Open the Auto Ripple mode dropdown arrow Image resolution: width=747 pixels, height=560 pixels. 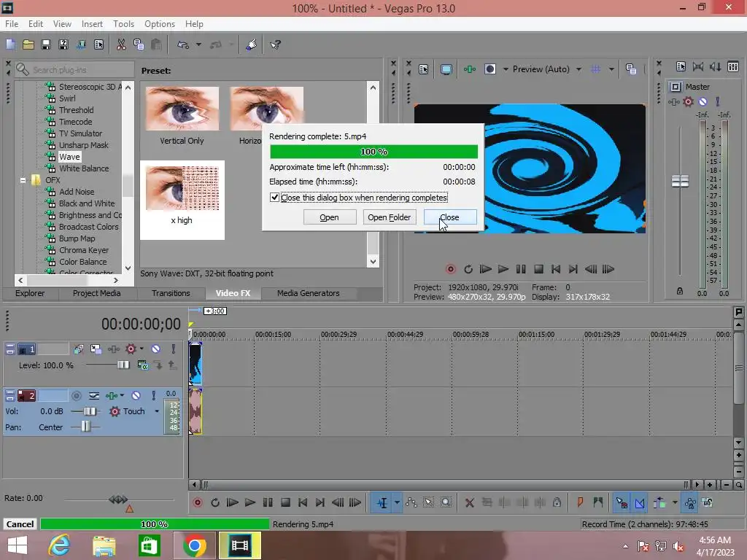(x=675, y=502)
